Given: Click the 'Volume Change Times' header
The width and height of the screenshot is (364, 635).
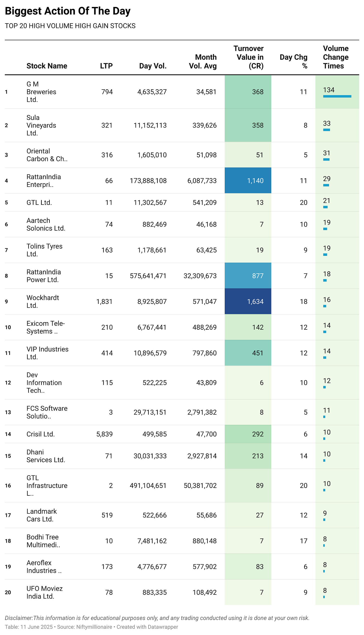Looking at the screenshot, I should (335, 57).
